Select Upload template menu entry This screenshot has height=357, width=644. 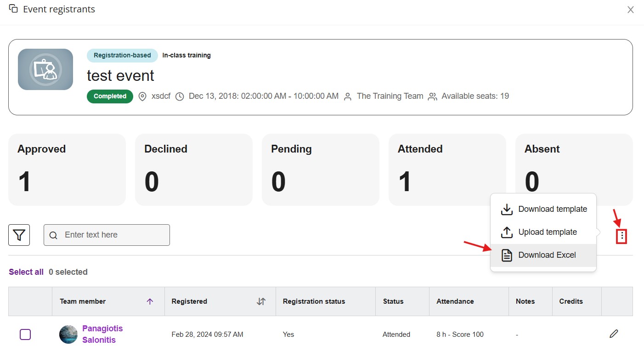[543, 232]
